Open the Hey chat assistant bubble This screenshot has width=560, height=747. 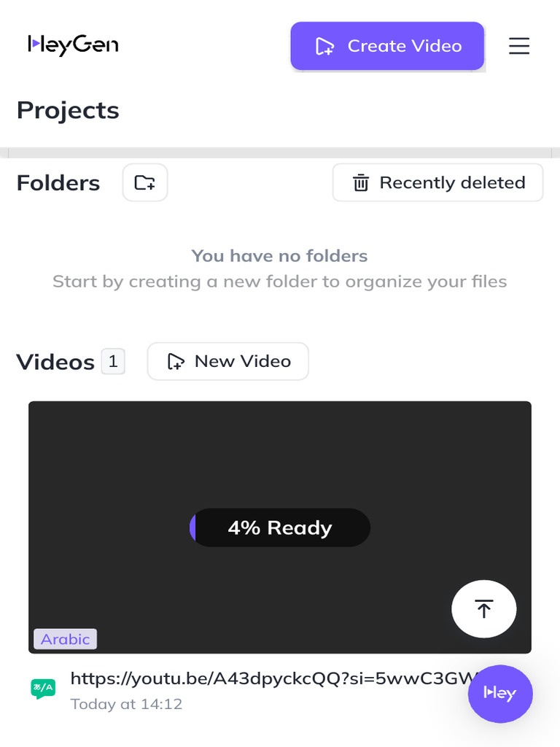pos(499,694)
